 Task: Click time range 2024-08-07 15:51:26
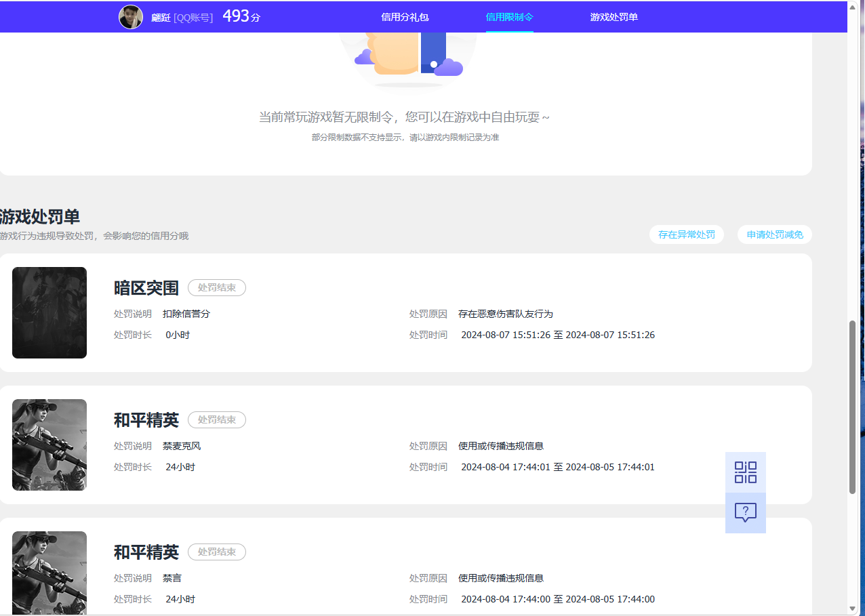coord(558,335)
